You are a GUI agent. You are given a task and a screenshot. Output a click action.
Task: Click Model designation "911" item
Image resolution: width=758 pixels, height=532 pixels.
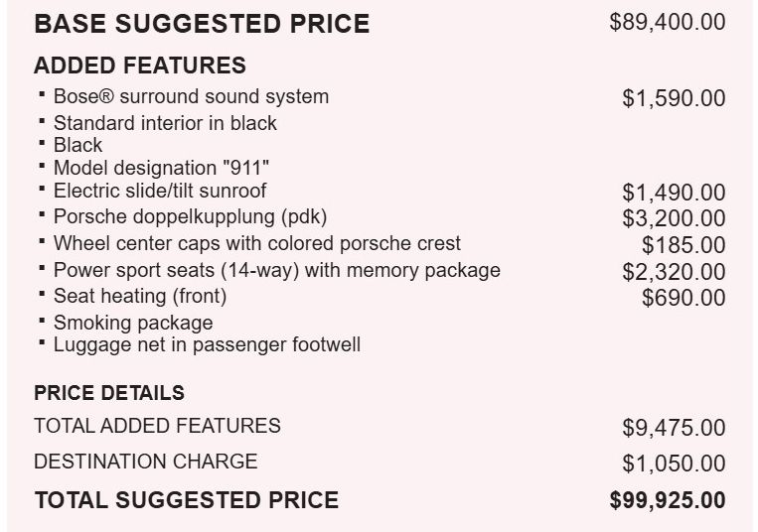click(161, 168)
